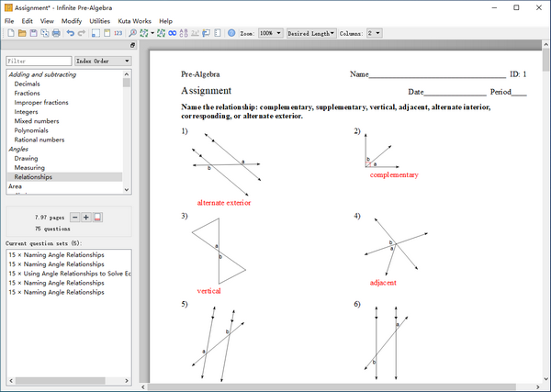Image resolution: width=551 pixels, height=392 pixels.
Task: Click the Save icon in toolbar
Action: (33, 33)
